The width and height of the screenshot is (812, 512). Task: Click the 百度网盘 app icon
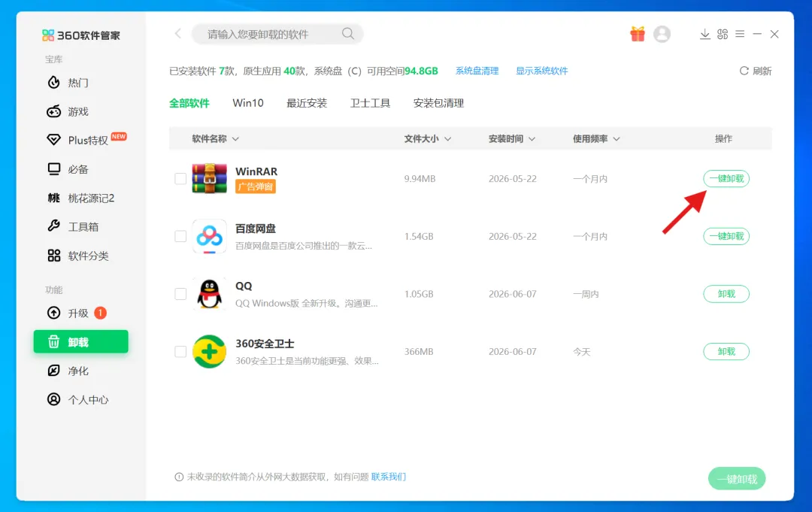click(x=209, y=236)
